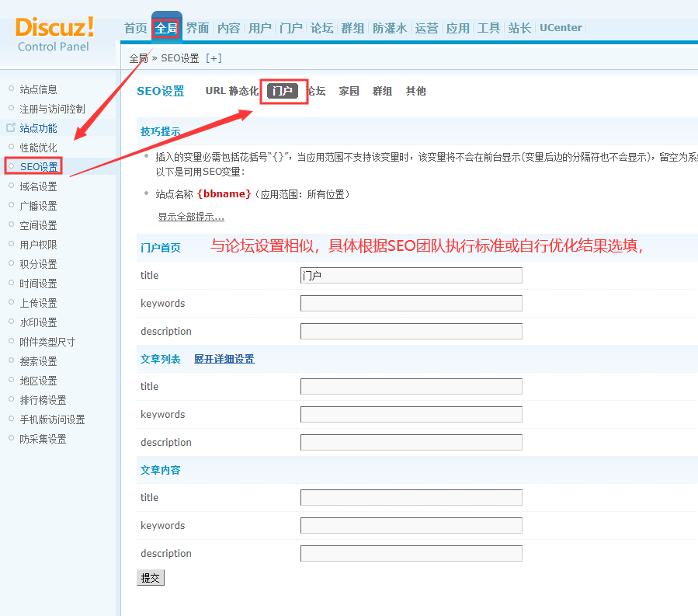Select the 全局 top navigation tab
This screenshot has width=698, height=616.
coord(166,28)
